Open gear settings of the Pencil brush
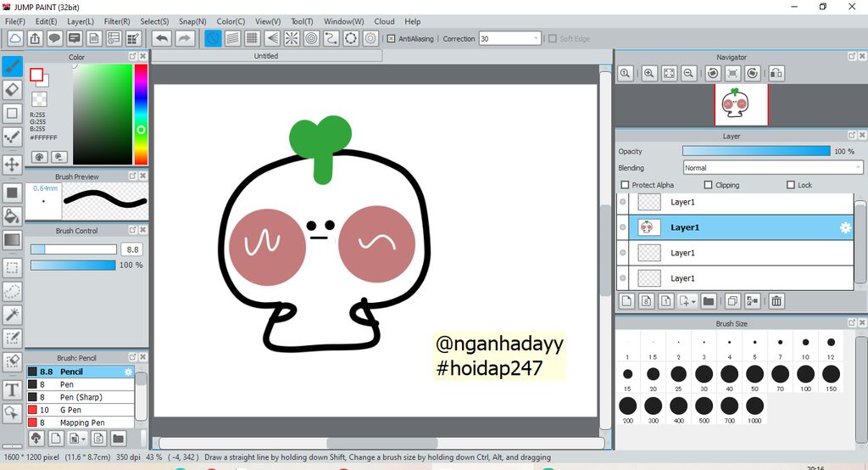The image size is (868, 470). [129, 372]
